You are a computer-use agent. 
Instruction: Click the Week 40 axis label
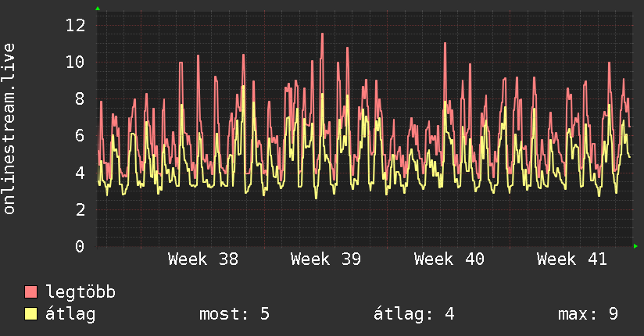(449, 259)
